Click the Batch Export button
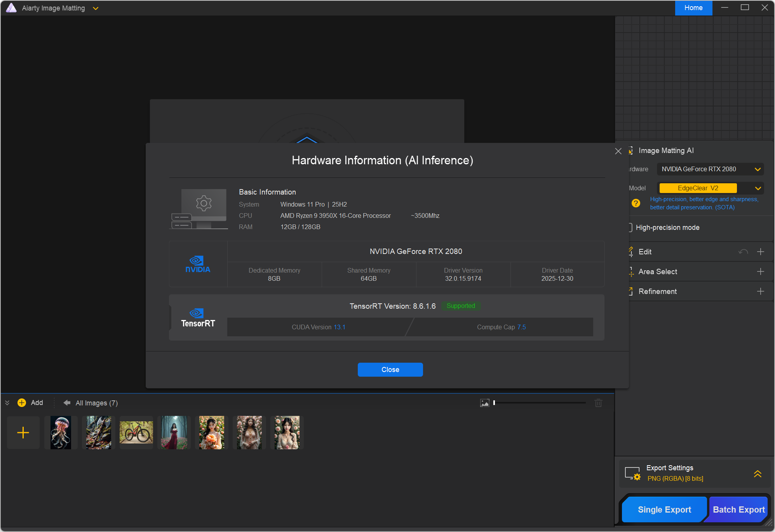Viewport: 775px width, 532px height. click(x=738, y=509)
